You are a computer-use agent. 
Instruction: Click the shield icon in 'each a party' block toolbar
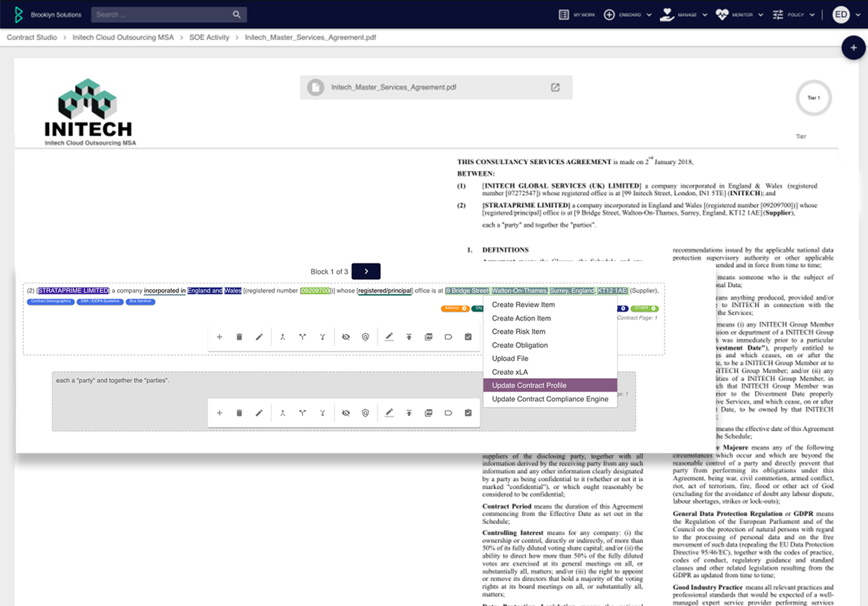[366, 413]
